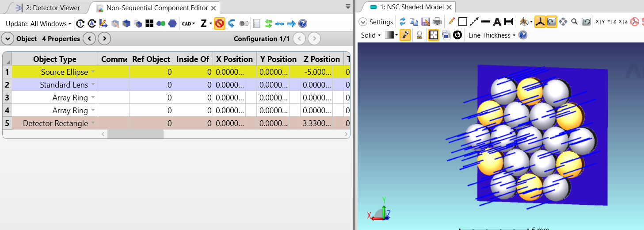644x230 pixels.
Task: Choose the text annotation 'A' tool
Action: [497, 22]
